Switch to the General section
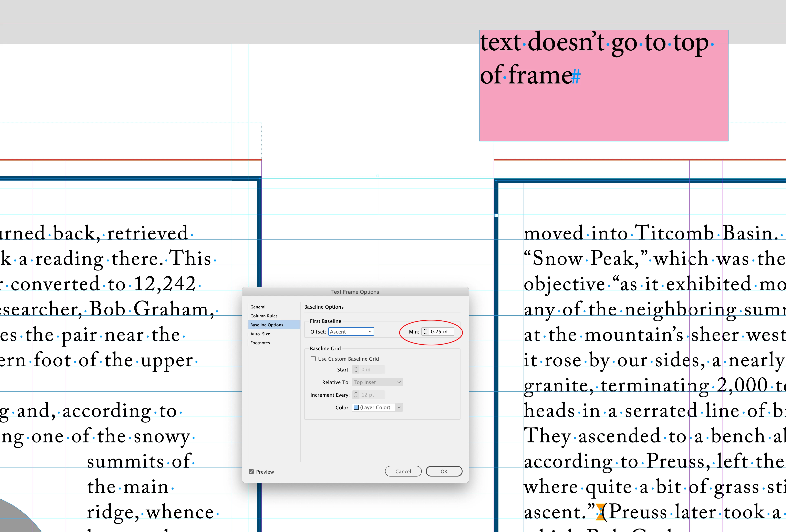Image resolution: width=786 pixels, height=532 pixels. tap(258, 307)
